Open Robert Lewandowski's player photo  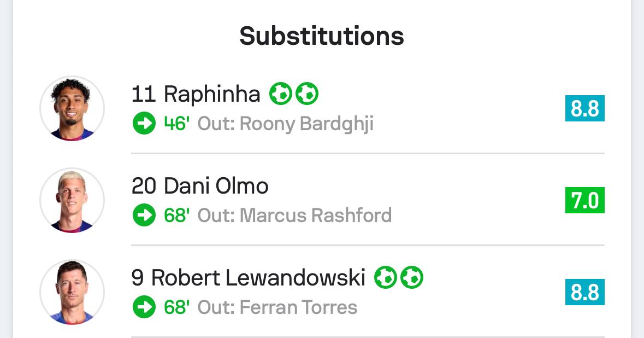pos(72,292)
